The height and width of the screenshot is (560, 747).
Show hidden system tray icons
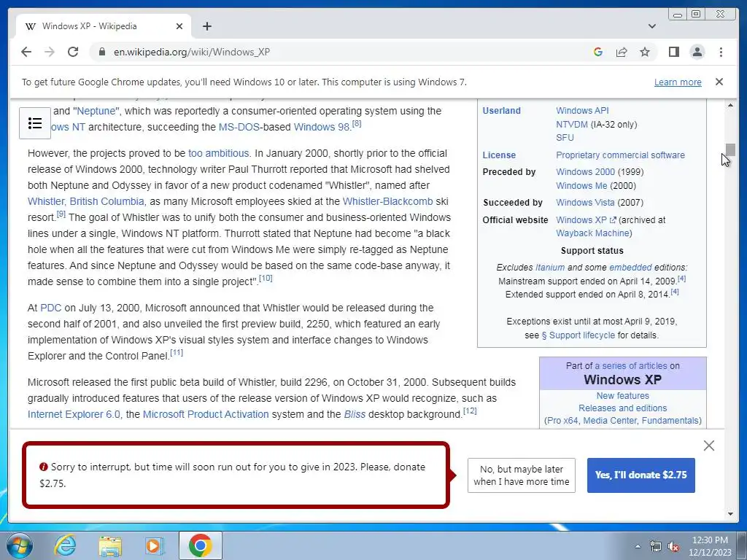[638, 546]
